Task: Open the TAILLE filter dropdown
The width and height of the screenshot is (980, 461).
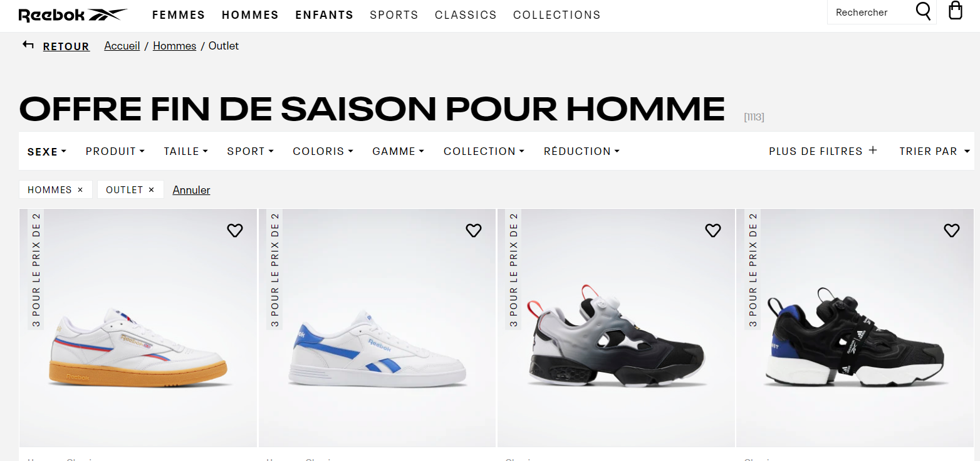Action: pos(186,151)
